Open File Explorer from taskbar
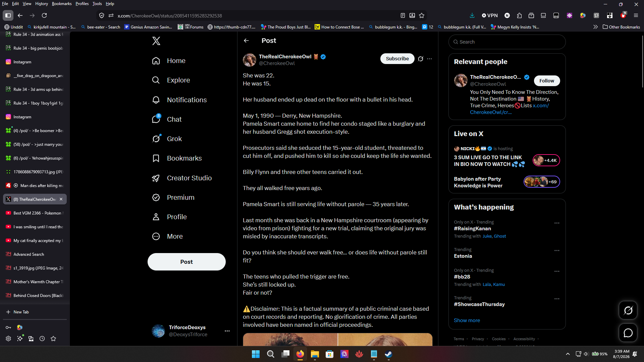 tap(315, 354)
